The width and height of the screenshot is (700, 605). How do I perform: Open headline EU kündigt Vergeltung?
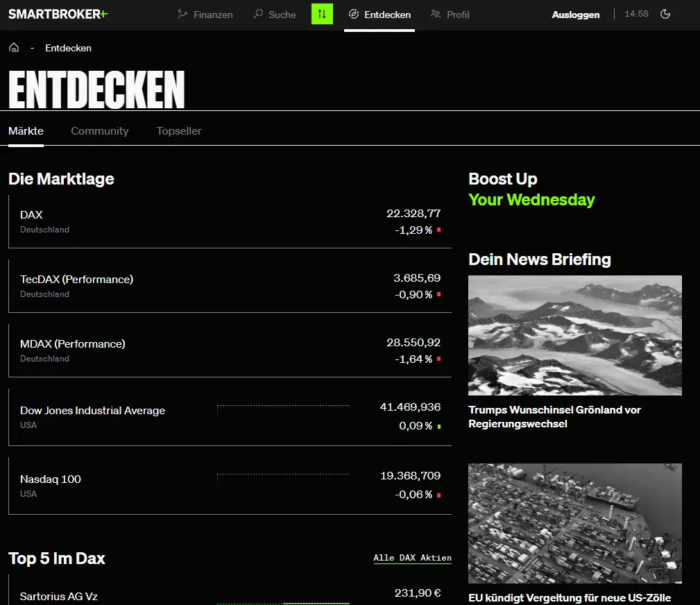570,598
